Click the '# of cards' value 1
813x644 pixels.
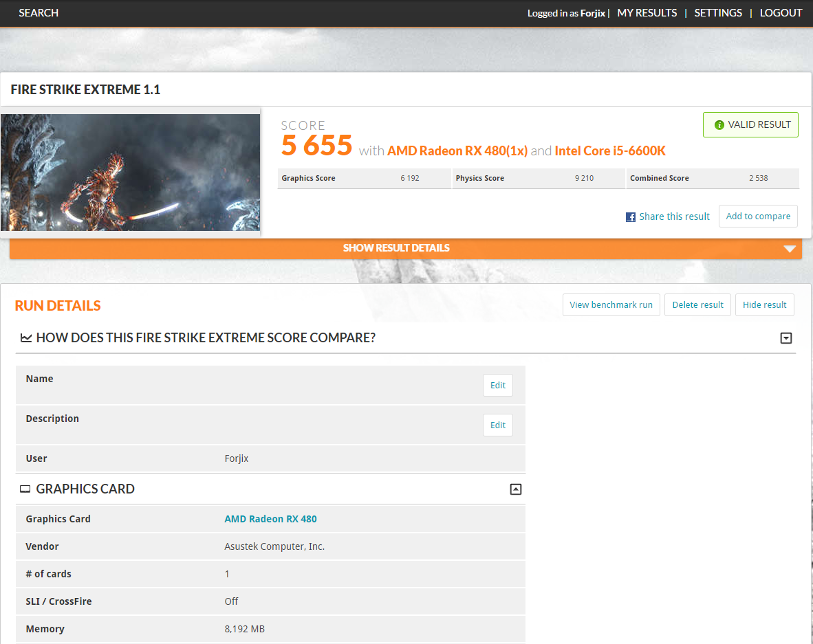[227, 574]
